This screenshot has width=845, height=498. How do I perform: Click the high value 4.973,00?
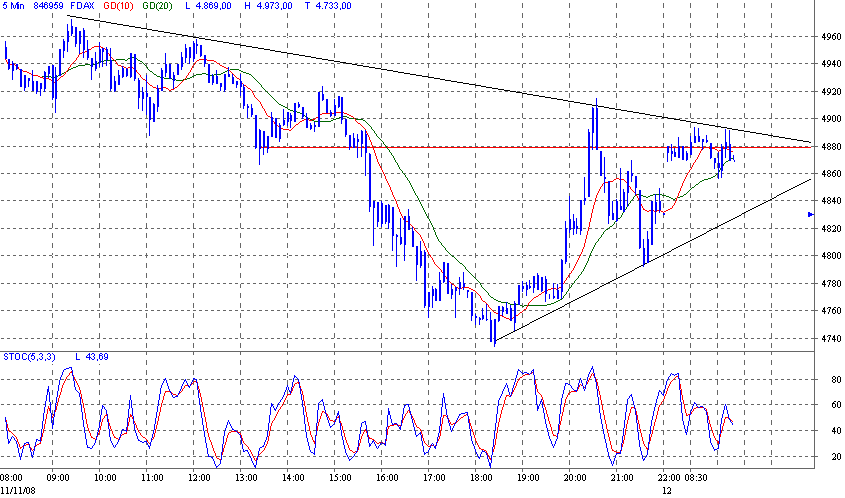pyautogui.click(x=274, y=6)
